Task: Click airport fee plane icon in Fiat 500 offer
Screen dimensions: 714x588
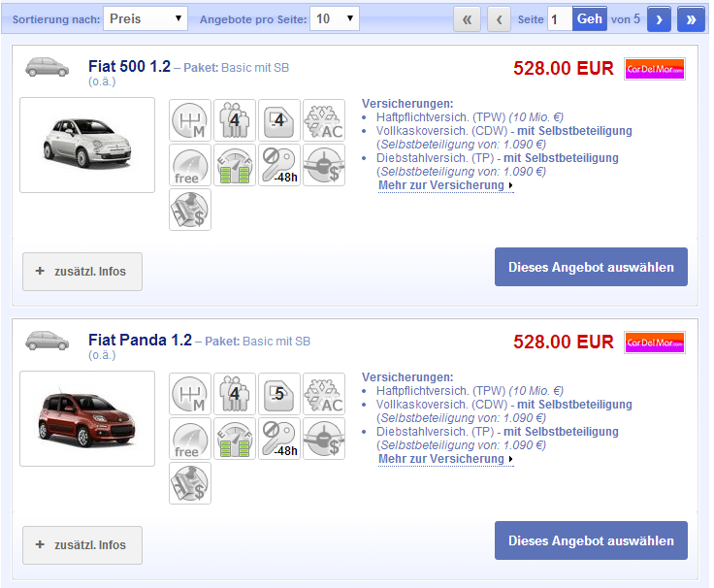Action: [x=324, y=165]
